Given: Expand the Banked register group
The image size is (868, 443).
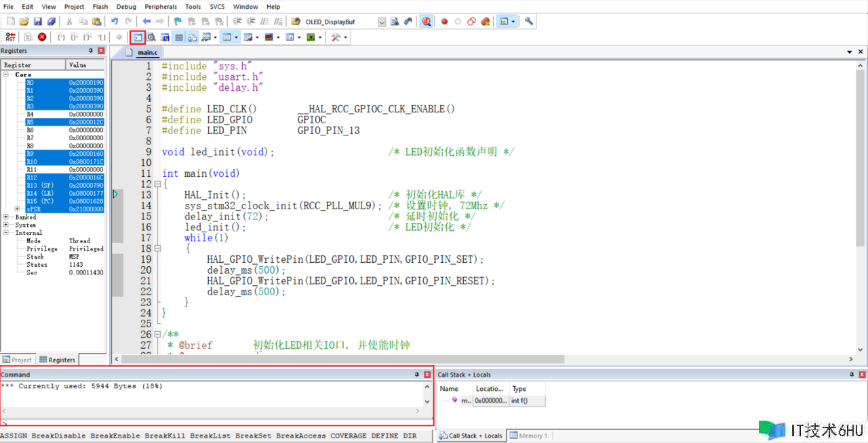Looking at the screenshot, I should 6,217.
